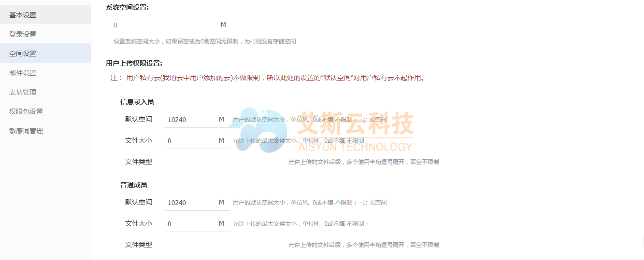Click the 普通成员 group title
The image size is (644, 260).
pyautogui.click(x=133, y=185)
